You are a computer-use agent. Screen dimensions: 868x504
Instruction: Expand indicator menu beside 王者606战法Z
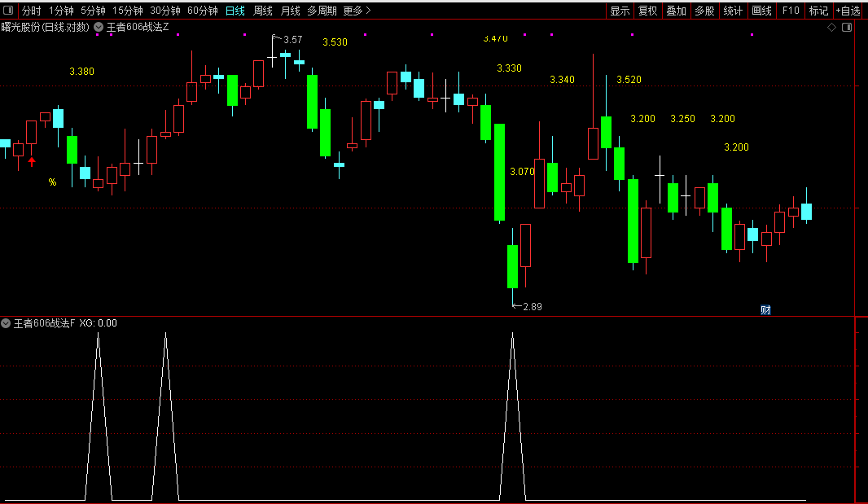pyautogui.click(x=99, y=27)
